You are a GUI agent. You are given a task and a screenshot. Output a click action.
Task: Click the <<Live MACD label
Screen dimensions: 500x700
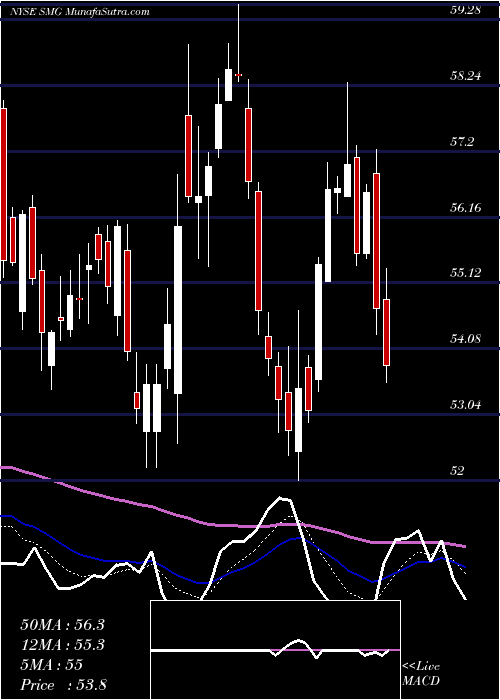pyautogui.click(x=421, y=674)
